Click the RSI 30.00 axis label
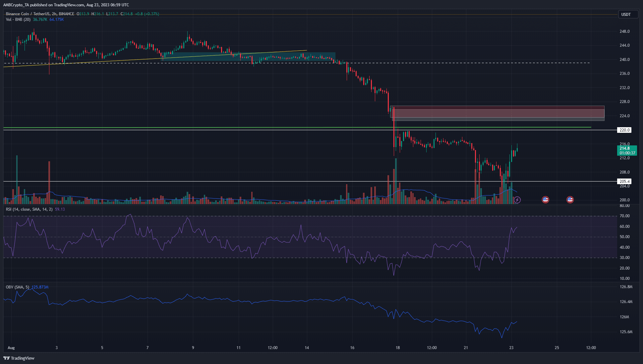 click(x=624, y=258)
